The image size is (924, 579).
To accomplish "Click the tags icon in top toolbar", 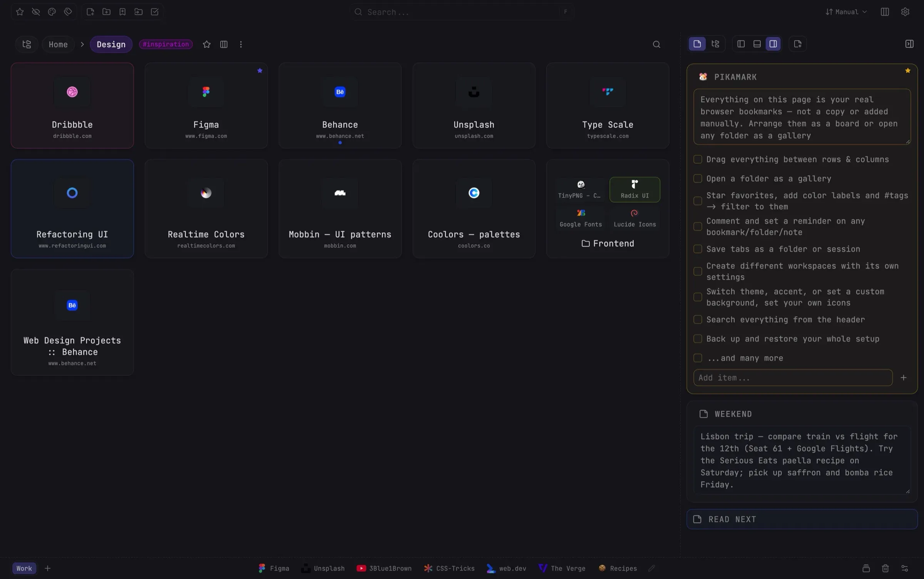I will (68, 12).
